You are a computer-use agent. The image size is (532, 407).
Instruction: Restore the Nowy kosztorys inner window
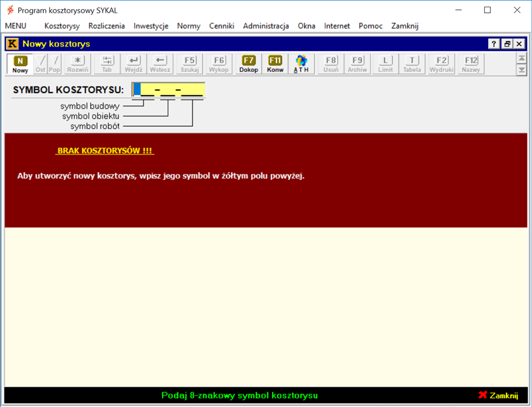tap(507, 44)
